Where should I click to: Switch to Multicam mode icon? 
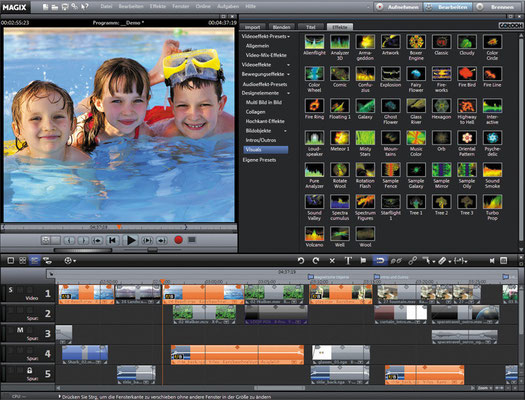[x=47, y=260]
